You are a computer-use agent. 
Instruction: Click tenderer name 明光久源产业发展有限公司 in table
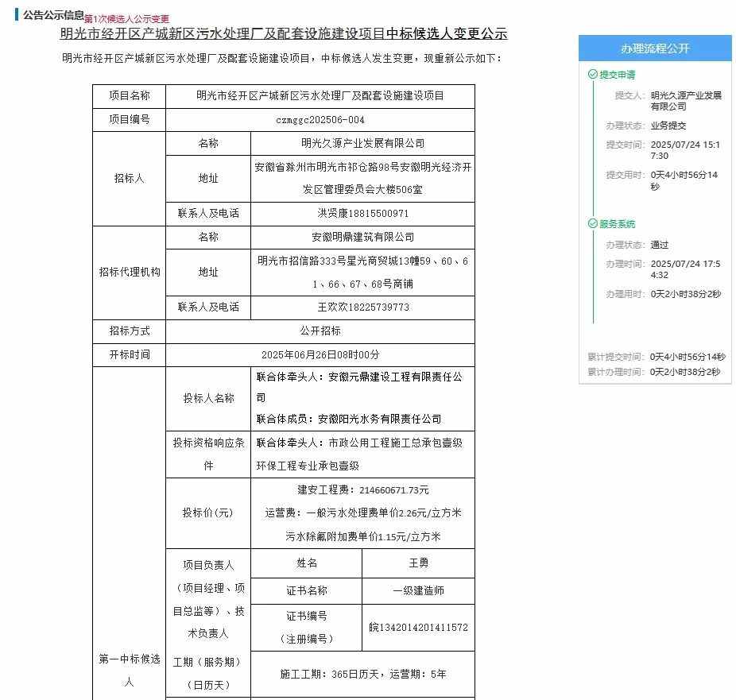(x=362, y=144)
